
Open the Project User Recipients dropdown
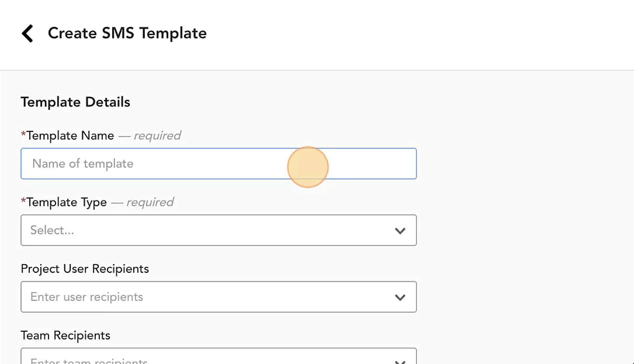[219, 297]
